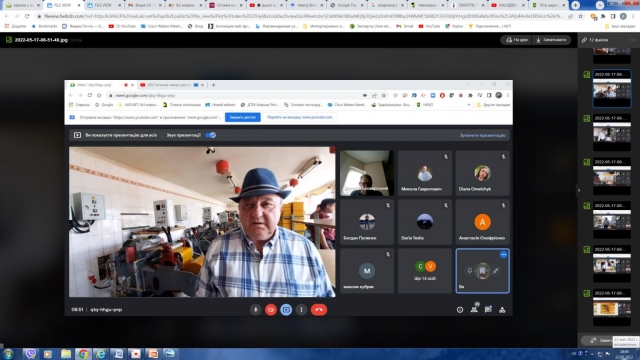Image resolution: width=640 pixels, height=360 pixels.
Task: Click the blue close access button
Action: click(242, 117)
